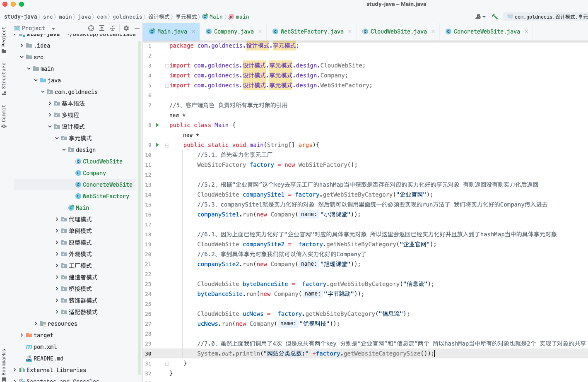This screenshot has width=588, height=382.
Task: Open the Structure tool window sidebar button
Action: [x=4, y=79]
